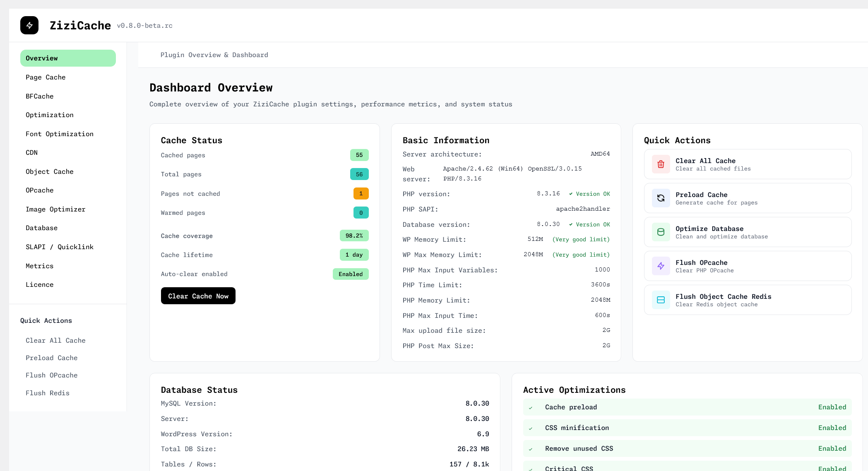Click Preload Cache in sidebar quick actions
The width and height of the screenshot is (868, 471).
pyautogui.click(x=52, y=358)
